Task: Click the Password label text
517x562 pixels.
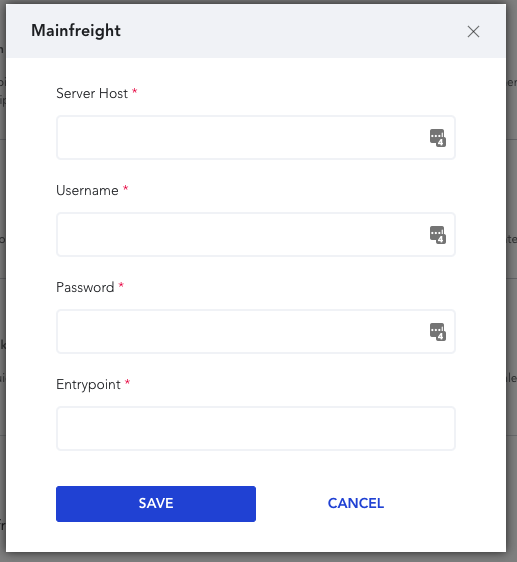Action: pyautogui.click(x=85, y=287)
